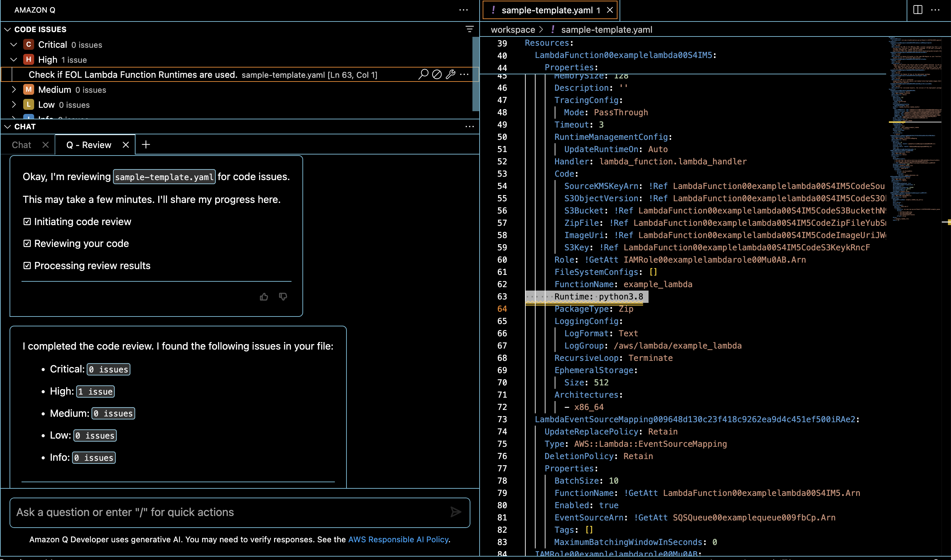Screen dimensions: 951x560
Task: Close the Q - Review tab
Action: 126,145
